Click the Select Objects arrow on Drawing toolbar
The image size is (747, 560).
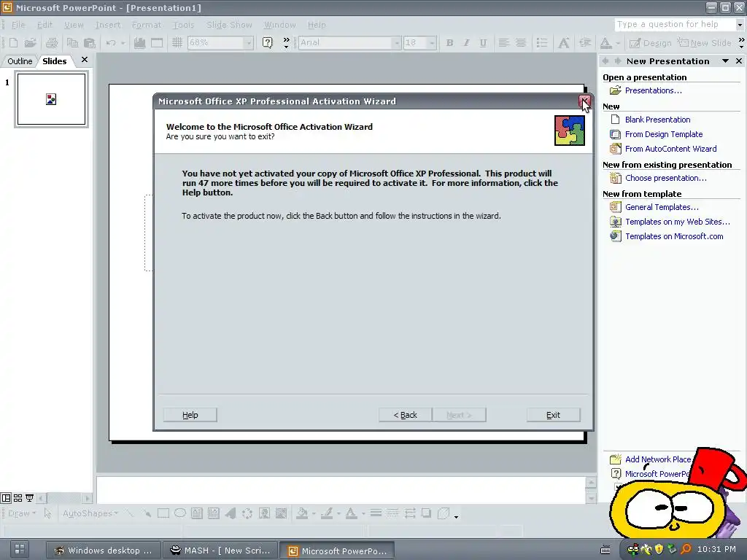click(x=47, y=513)
